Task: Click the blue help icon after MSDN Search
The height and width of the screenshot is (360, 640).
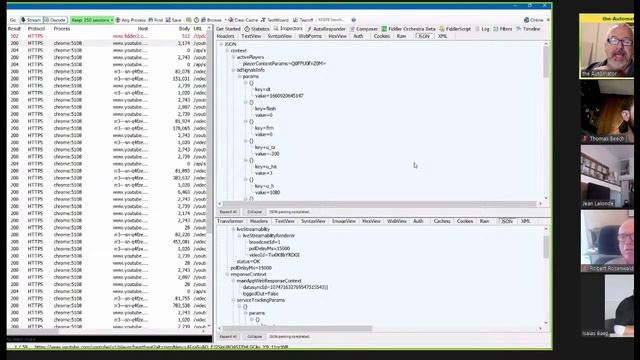Action: [x=353, y=20]
